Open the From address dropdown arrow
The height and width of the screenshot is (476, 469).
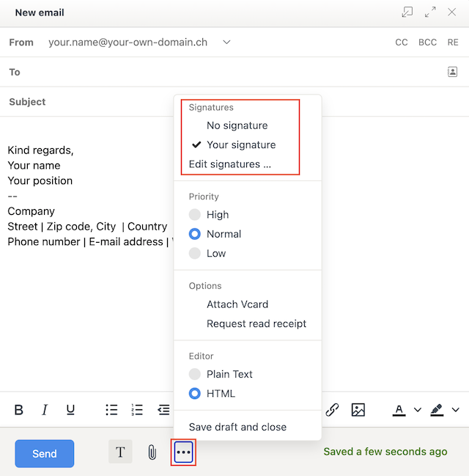tap(226, 43)
